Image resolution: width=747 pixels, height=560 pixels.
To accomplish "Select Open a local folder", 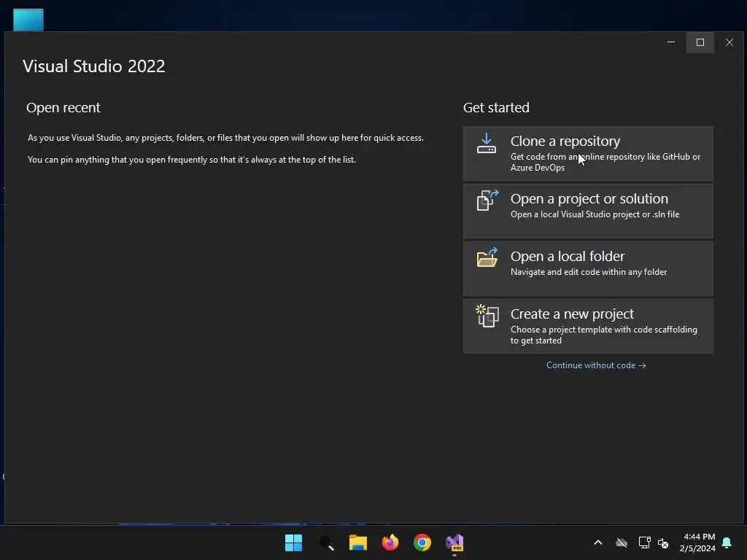I will click(588, 268).
